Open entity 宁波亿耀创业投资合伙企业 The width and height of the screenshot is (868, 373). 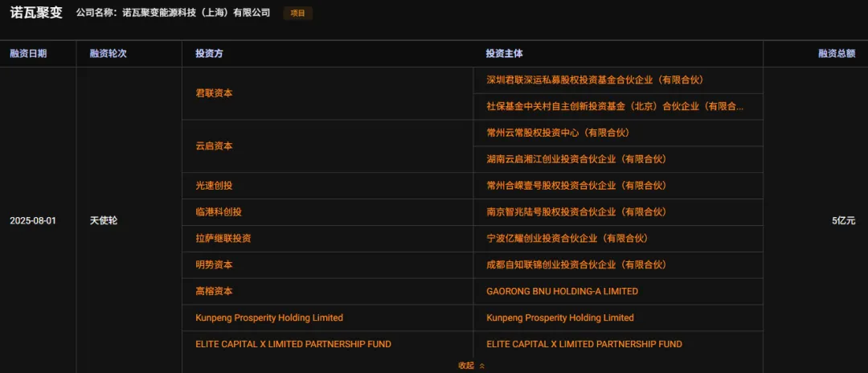[567, 239]
